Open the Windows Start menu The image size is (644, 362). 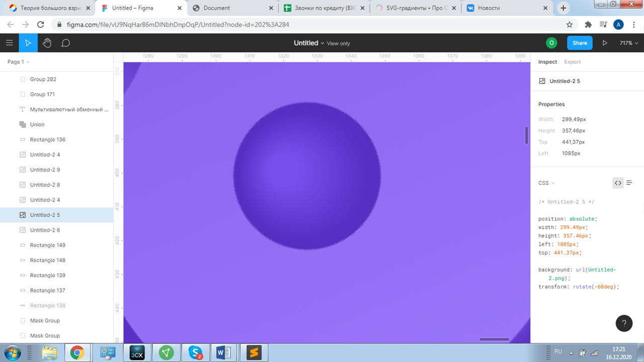point(12,352)
